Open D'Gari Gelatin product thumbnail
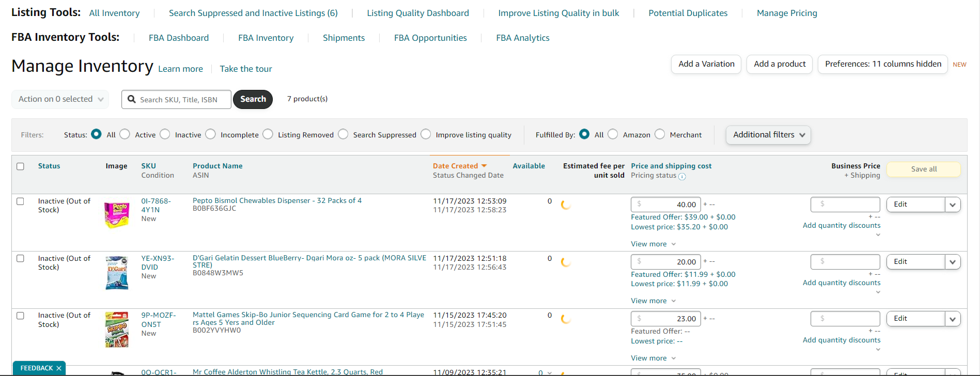The height and width of the screenshot is (376, 980). [x=117, y=273]
